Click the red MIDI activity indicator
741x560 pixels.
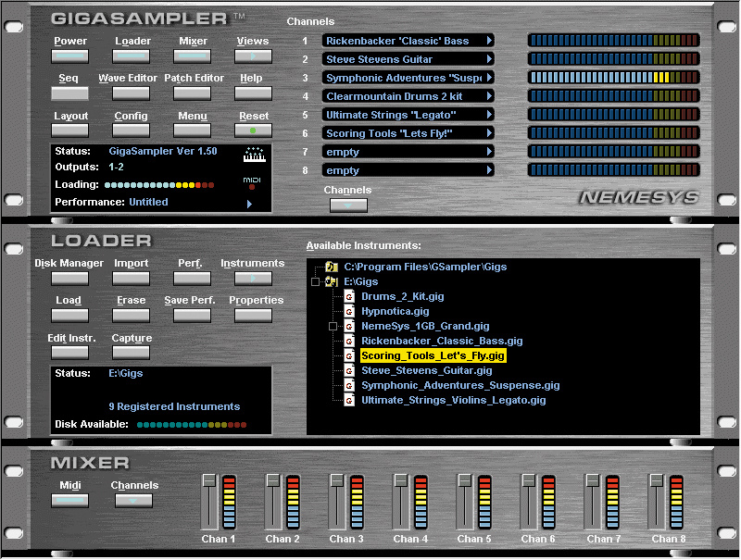click(253, 188)
